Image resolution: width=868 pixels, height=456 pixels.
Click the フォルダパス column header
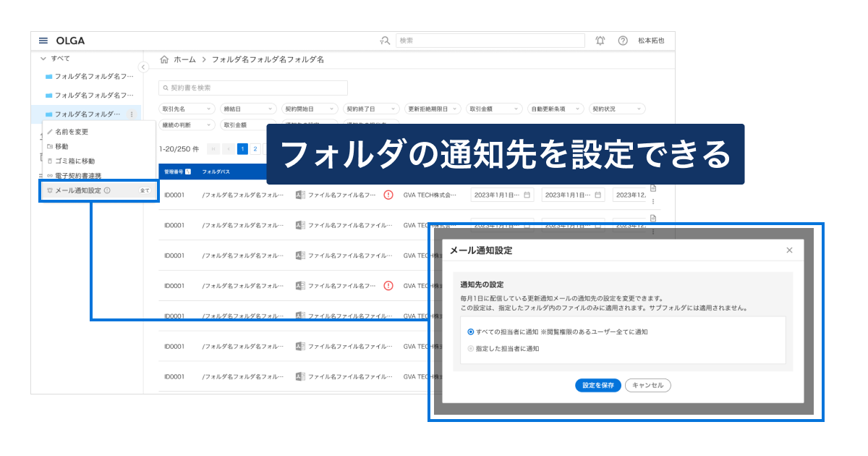click(216, 172)
